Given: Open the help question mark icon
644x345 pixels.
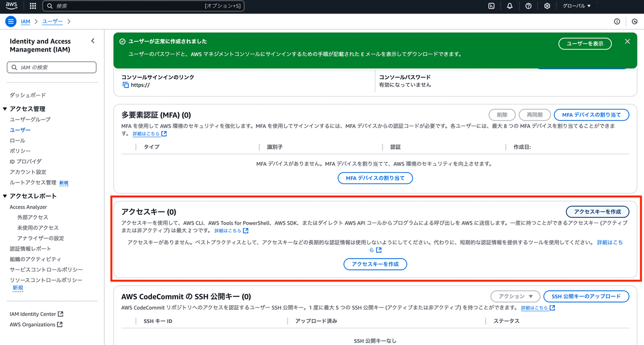Looking at the screenshot, I should coord(528,6).
